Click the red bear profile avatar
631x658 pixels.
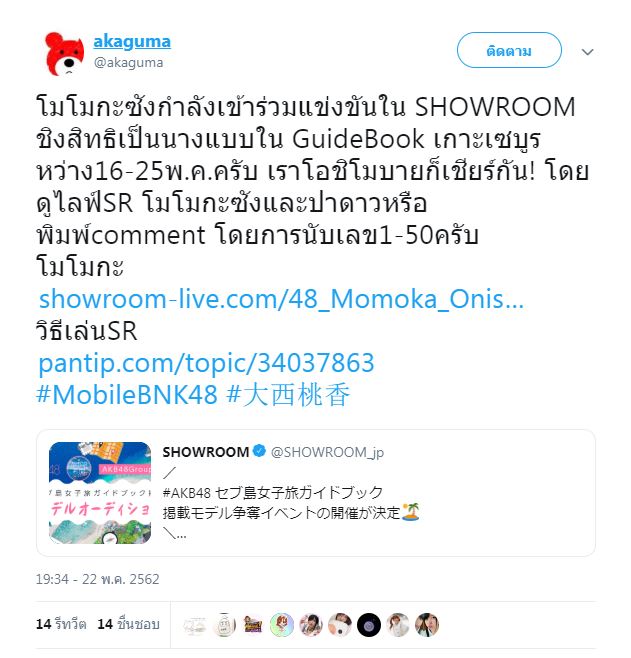(x=64, y=53)
